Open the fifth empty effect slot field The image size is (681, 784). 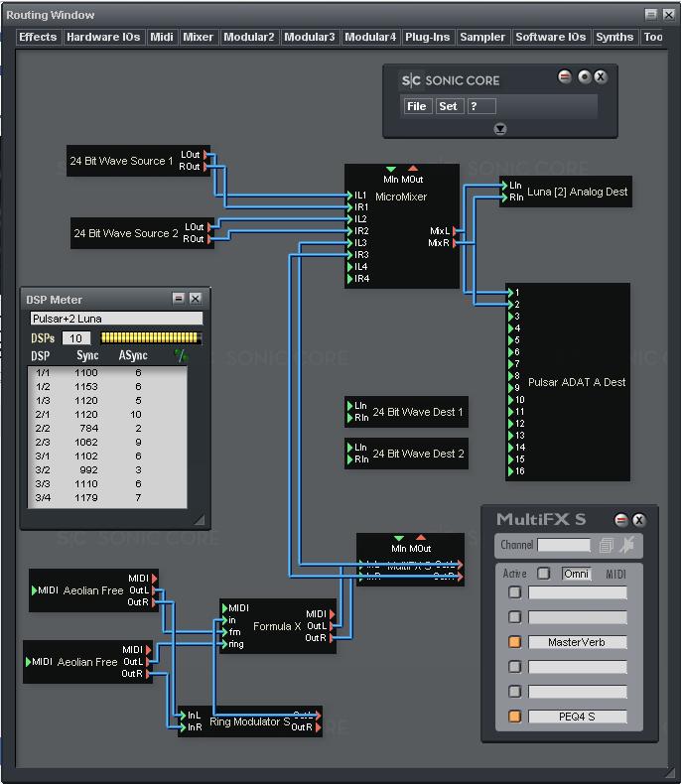point(578,692)
